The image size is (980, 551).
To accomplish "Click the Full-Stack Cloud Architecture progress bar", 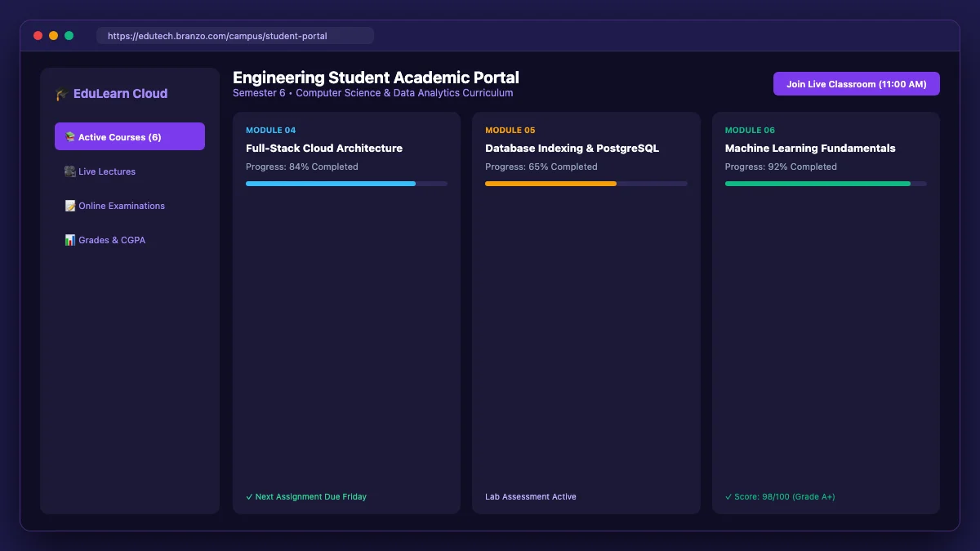I will click(x=346, y=184).
